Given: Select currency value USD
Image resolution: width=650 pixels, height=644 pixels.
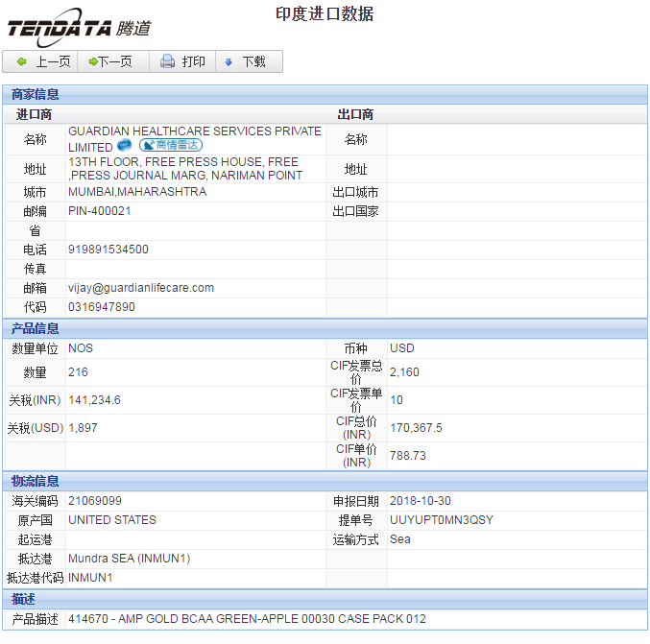Looking at the screenshot, I should [402, 348].
